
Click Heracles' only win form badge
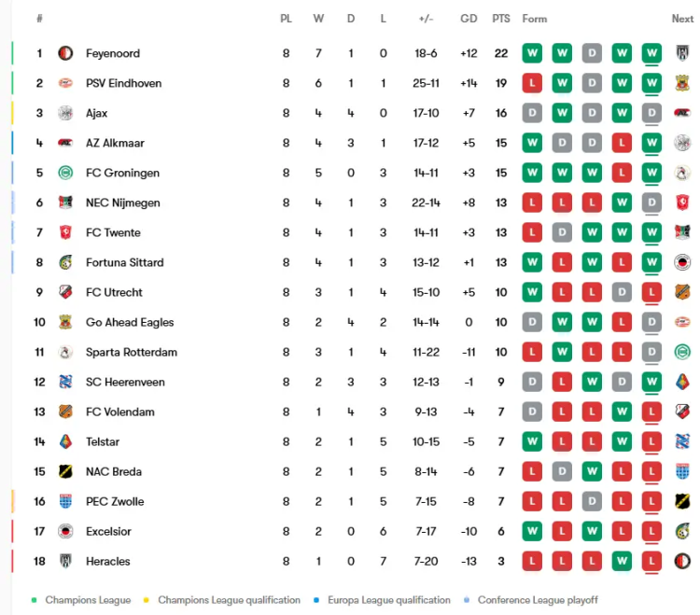click(622, 561)
